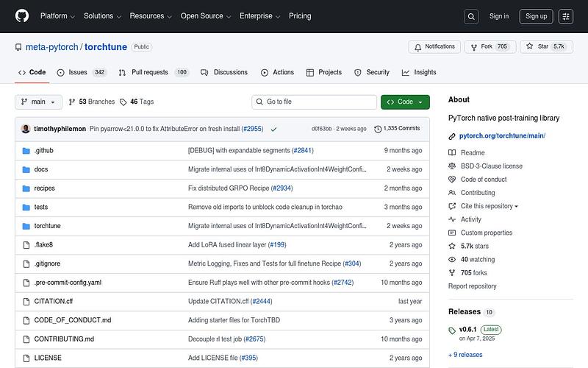Click the Notifications bell button
The image size is (588, 368).
(x=434, y=47)
